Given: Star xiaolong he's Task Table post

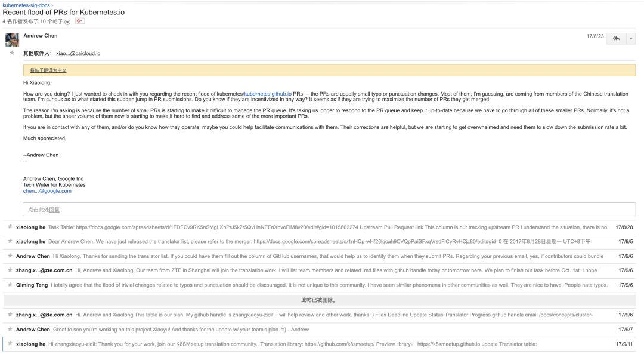Looking at the screenshot, I should (10, 226).
